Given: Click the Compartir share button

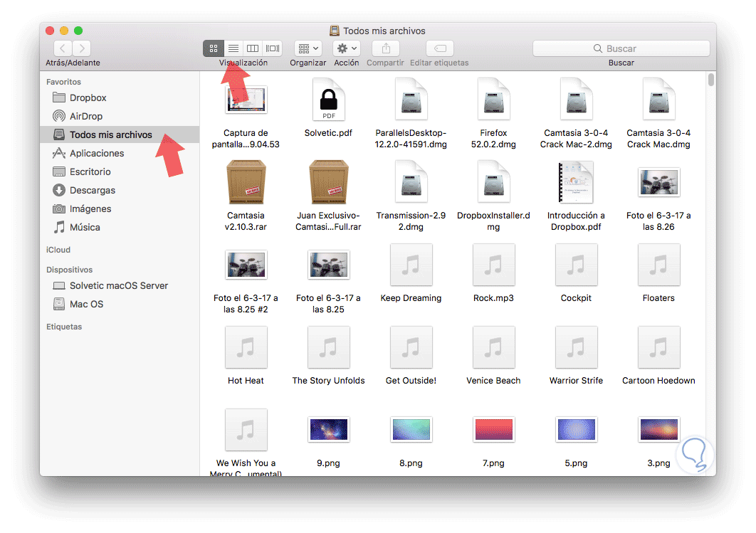Looking at the screenshot, I should point(386,48).
